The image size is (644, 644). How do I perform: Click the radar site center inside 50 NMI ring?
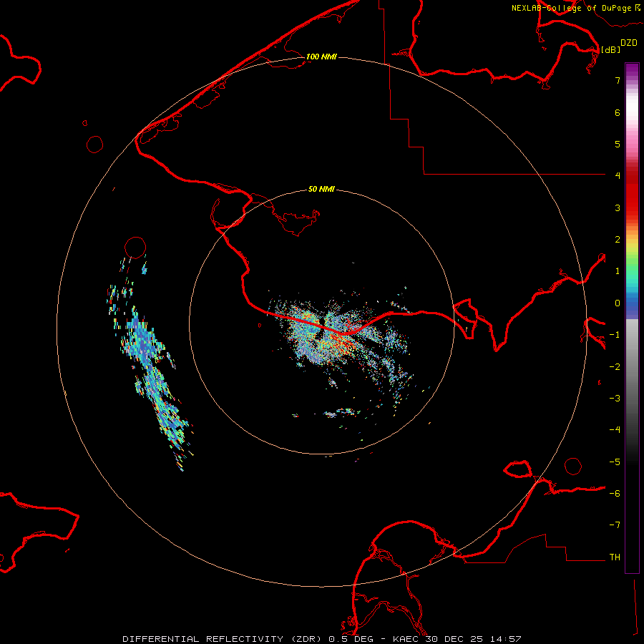(321, 323)
